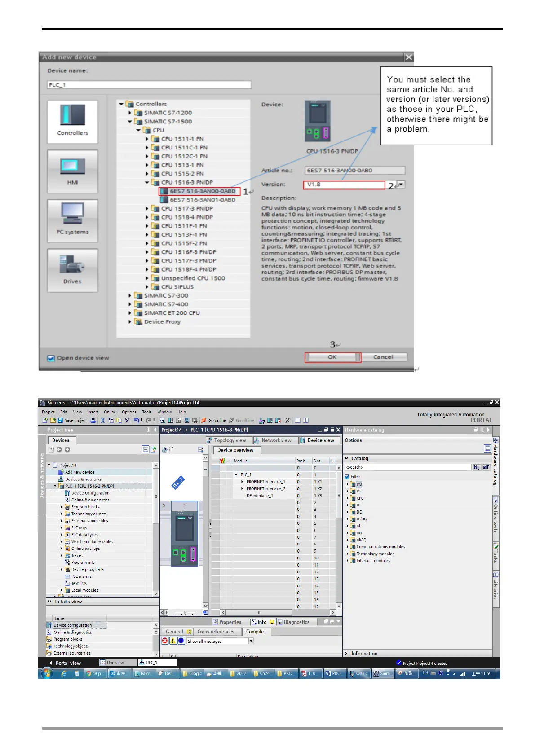Screen dimensions: 535x756
Task: Select article 6ES7 516-3AN00-0AB0 in tree
Action: click(x=202, y=191)
